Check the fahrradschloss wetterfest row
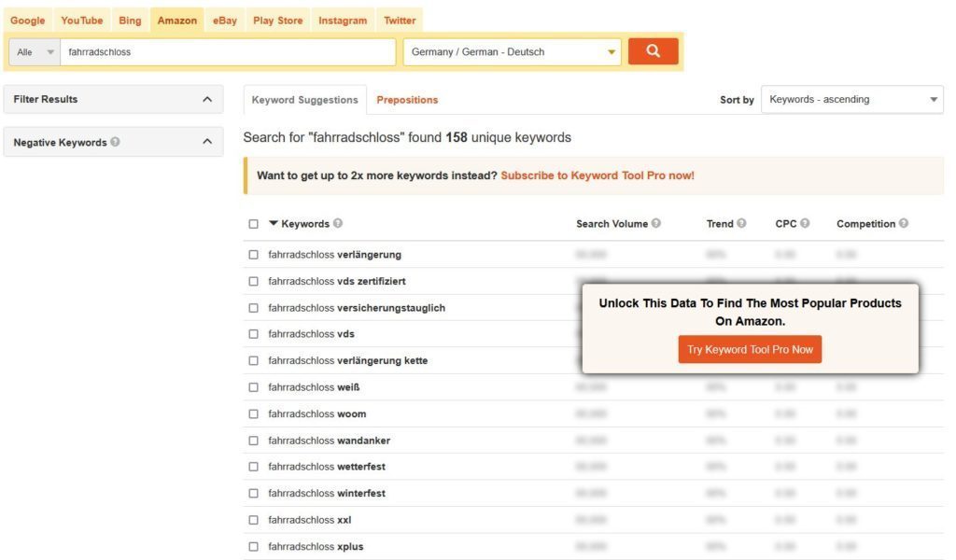The height and width of the screenshot is (560, 956). point(254,467)
